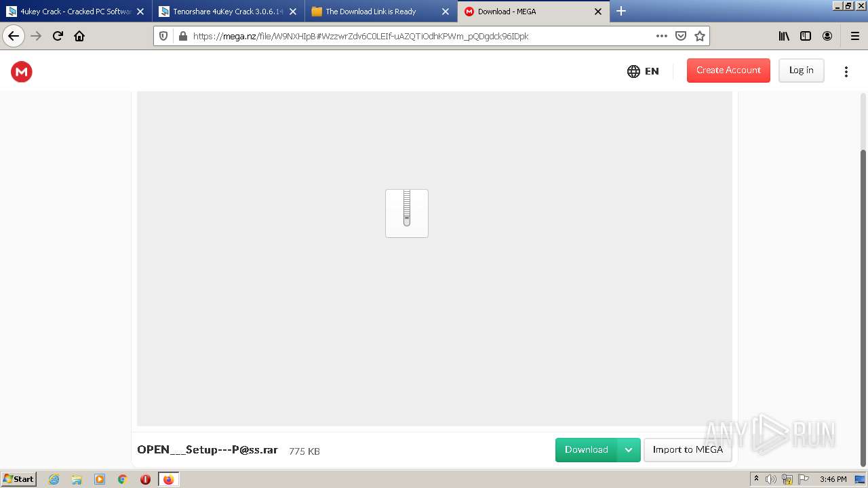This screenshot has width=868, height=488.
Task: Open a new browser tab
Action: (620, 11)
